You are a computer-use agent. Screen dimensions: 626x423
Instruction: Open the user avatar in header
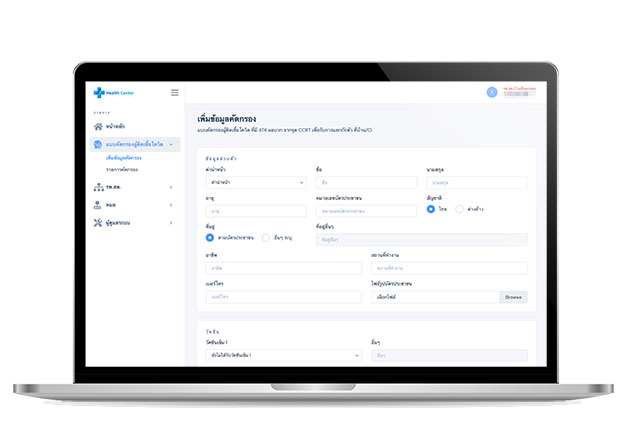click(492, 92)
